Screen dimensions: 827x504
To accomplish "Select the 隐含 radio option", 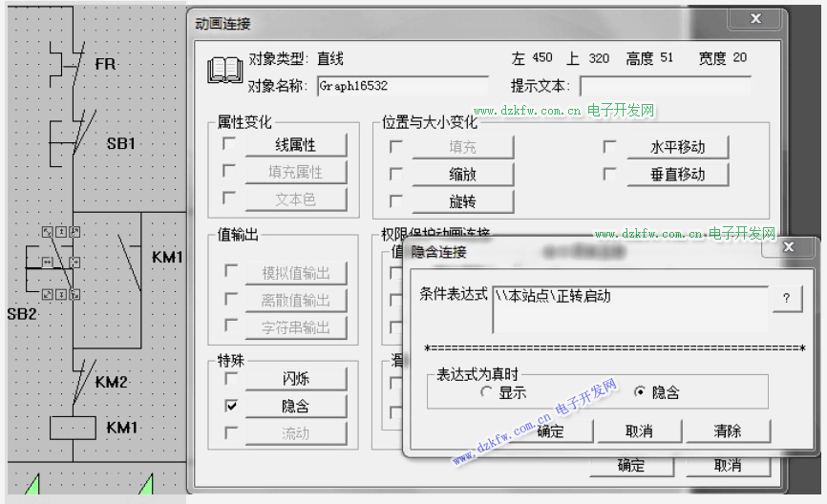I will pos(640,392).
